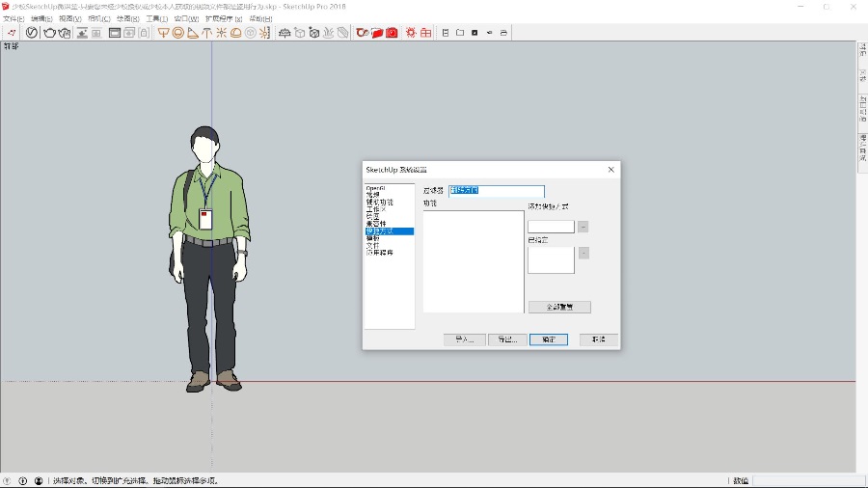Screen dimensions: 868x488
Task: Add a V-Ray Spot Light
Action: pos(192,33)
